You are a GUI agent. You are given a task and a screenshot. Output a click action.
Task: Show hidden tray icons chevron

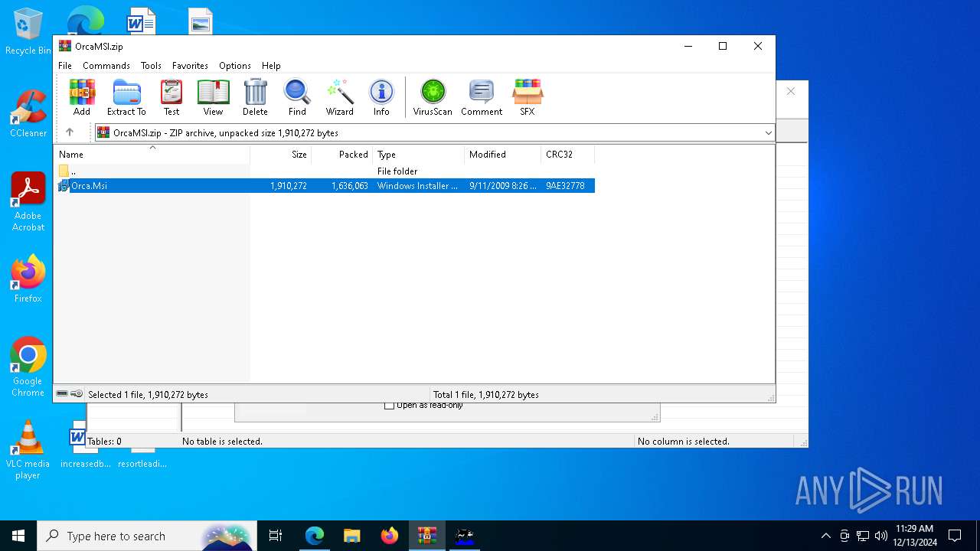pos(825,536)
